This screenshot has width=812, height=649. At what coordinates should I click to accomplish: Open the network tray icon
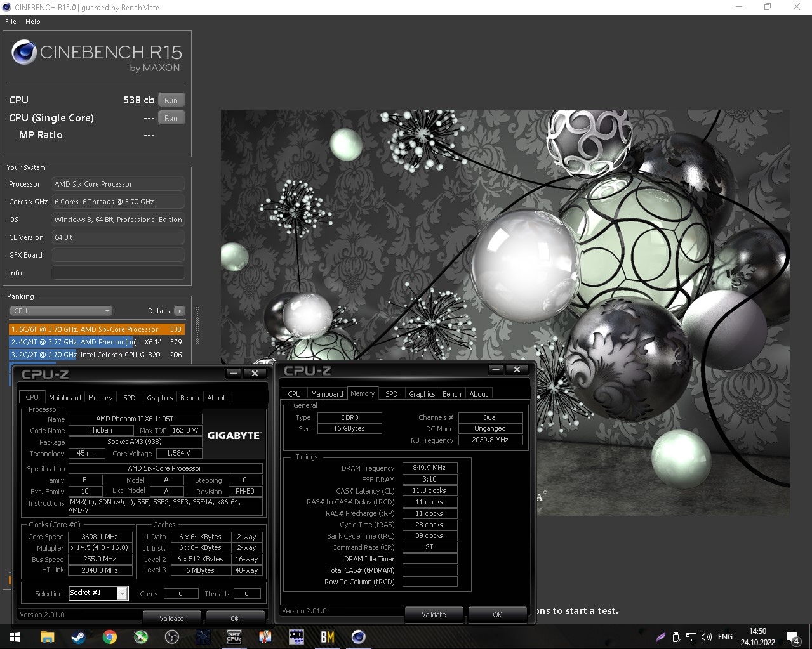[691, 637]
